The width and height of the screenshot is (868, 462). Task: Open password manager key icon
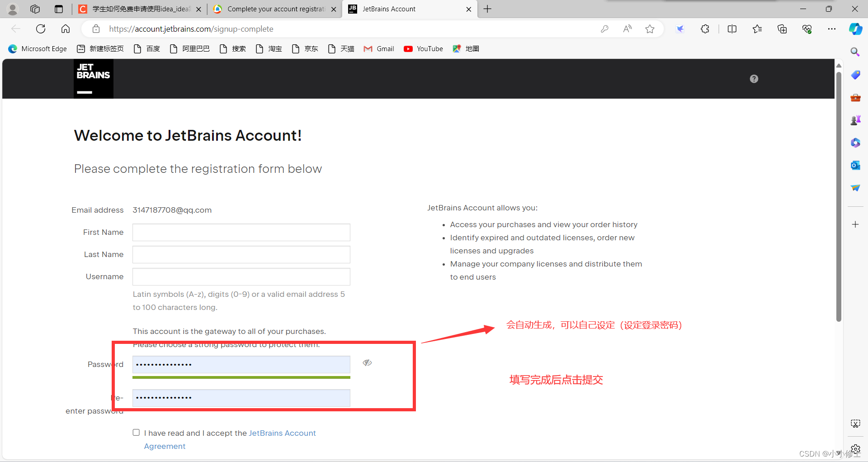(604, 29)
